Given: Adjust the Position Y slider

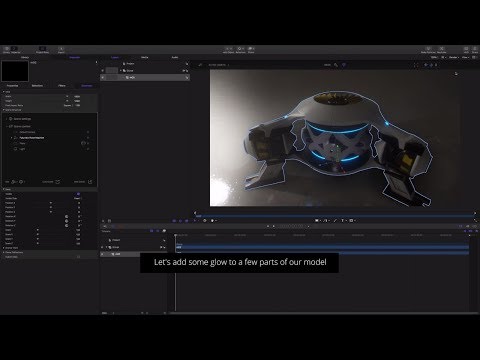Looking at the screenshot, I should coord(51,207).
